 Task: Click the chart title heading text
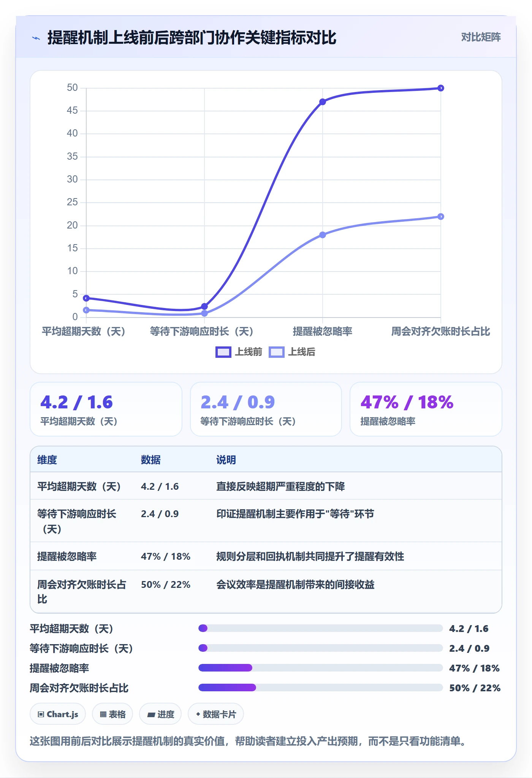point(192,38)
